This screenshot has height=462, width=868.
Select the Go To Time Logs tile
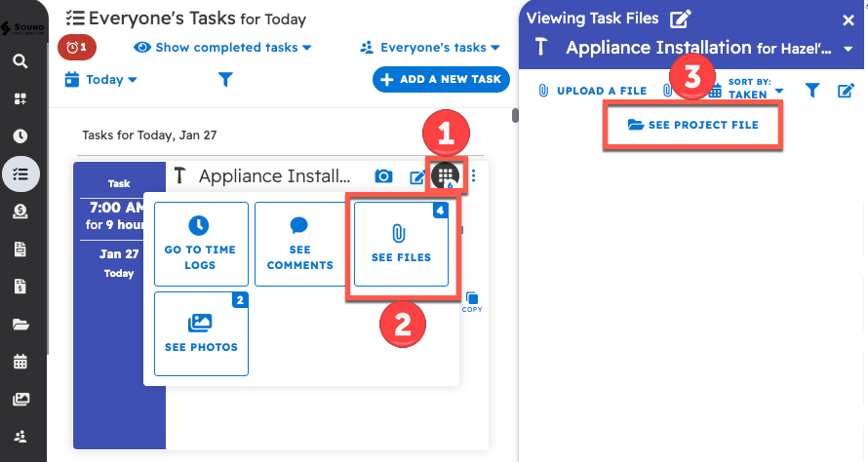coord(200,250)
